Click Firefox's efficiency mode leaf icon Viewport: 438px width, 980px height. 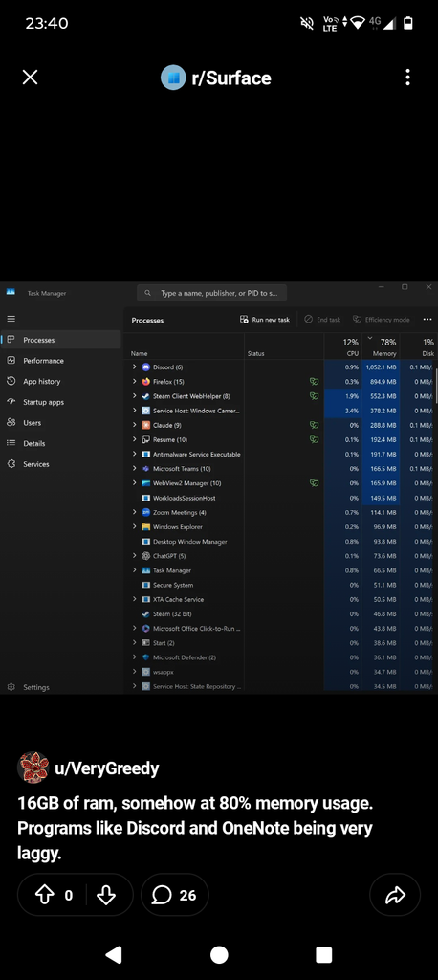[315, 381]
